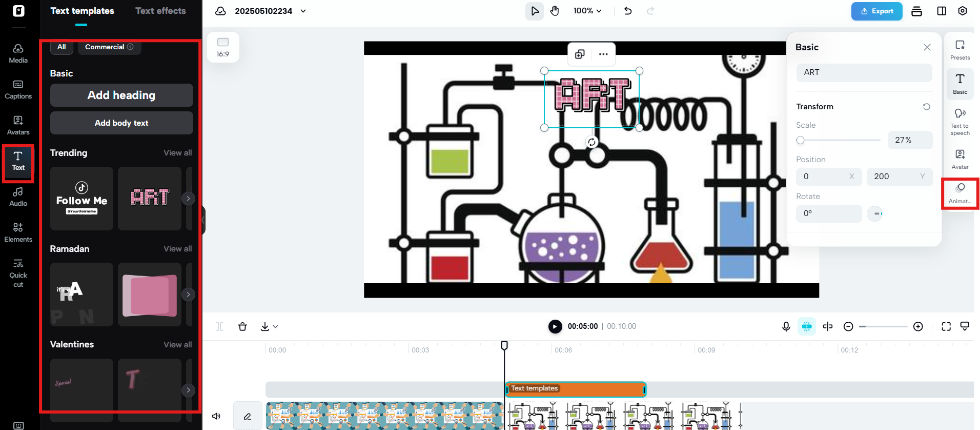Screen dimensions: 980x430
Task: Show more Ramadan templates arrow
Action: pyautogui.click(x=188, y=295)
